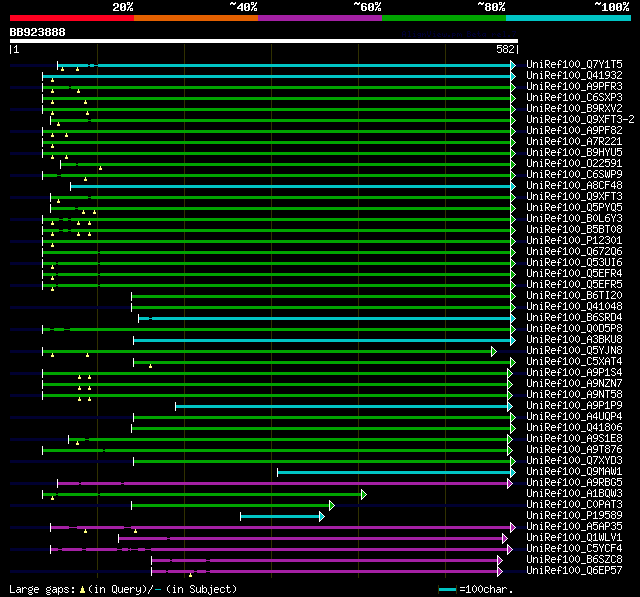Click label UniRef100_Q1WLV1
Screen dimensions: 640x597
[574, 538]
